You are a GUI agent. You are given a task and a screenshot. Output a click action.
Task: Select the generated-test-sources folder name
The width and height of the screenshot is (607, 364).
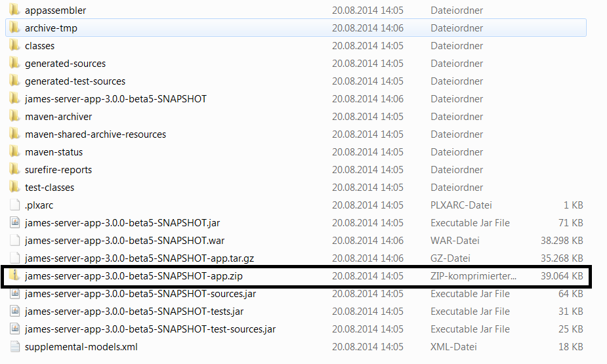pos(75,81)
